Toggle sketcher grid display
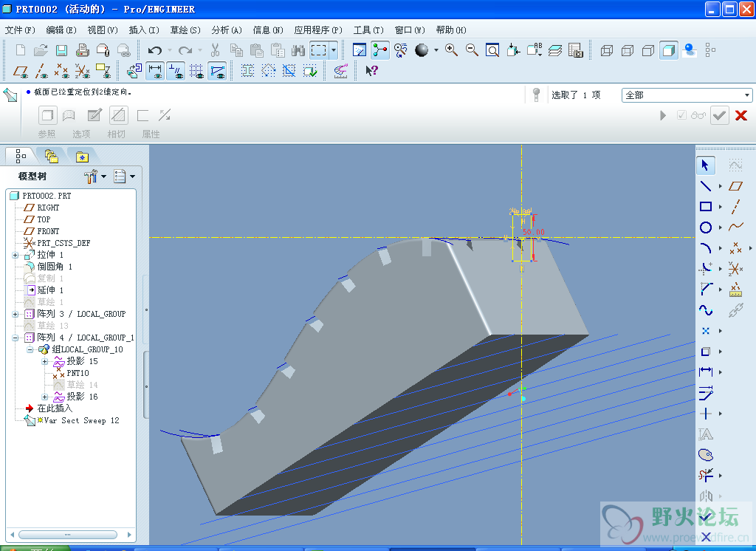This screenshot has width=756, height=551. [x=196, y=72]
